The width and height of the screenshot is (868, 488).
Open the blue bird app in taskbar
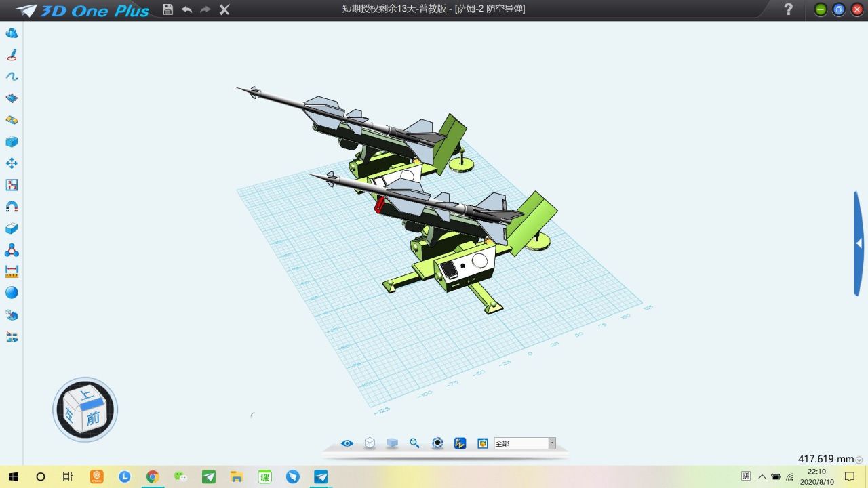click(293, 476)
